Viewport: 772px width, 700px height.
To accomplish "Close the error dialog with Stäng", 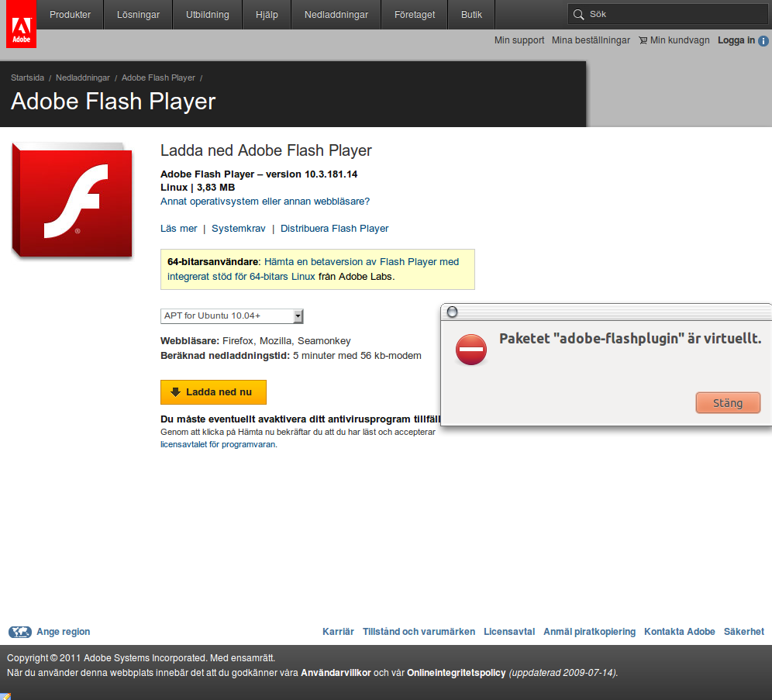I will pyautogui.click(x=728, y=402).
